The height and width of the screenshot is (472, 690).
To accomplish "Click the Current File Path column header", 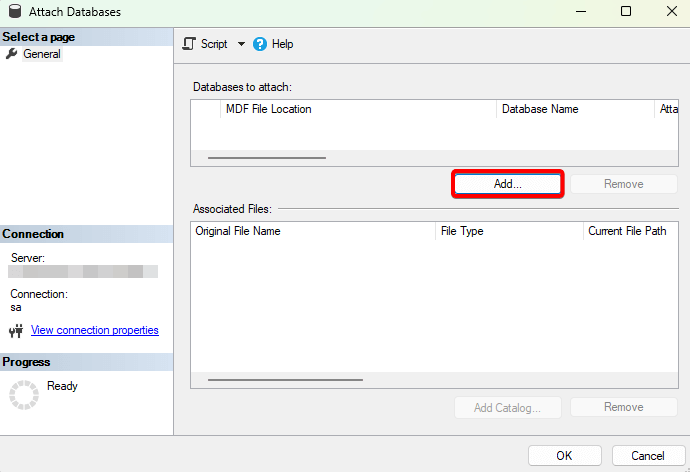I will point(631,231).
